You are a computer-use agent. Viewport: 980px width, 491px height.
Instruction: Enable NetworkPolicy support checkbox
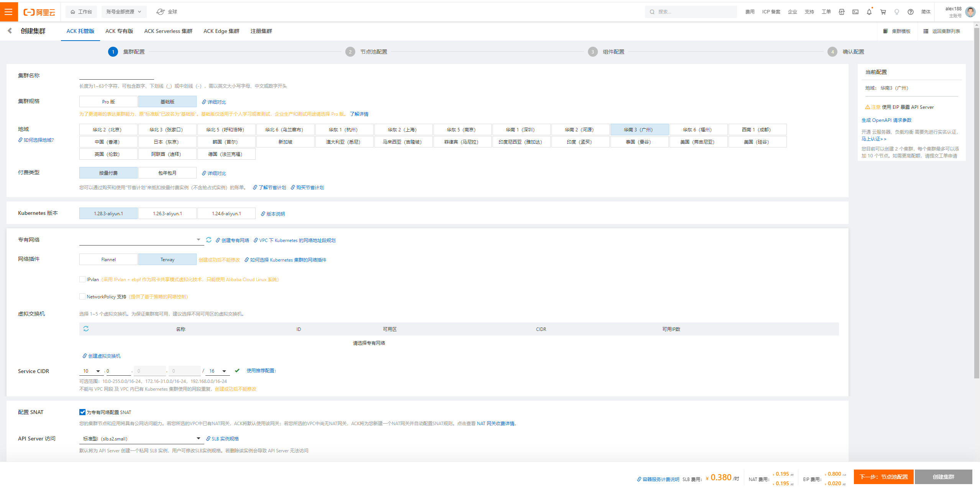pyautogui.click(x=82, y=296)
